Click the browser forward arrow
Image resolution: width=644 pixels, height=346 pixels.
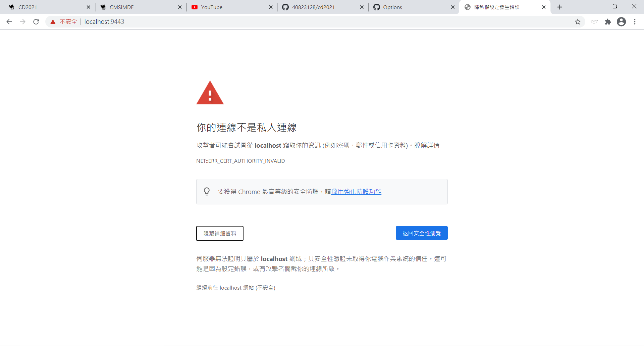tap(22, 22)
